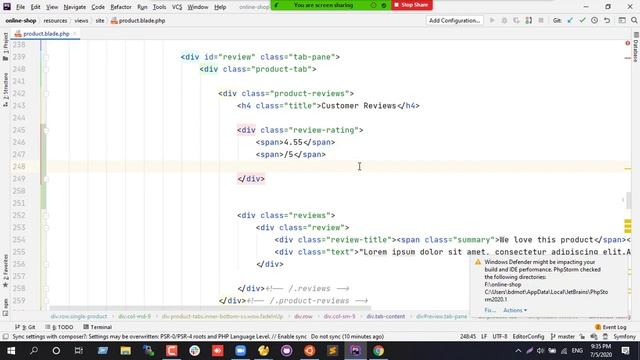Viewport: 640px width, 360px height.
Task: Show hidden system tray icons chevron
Action: 518,351
